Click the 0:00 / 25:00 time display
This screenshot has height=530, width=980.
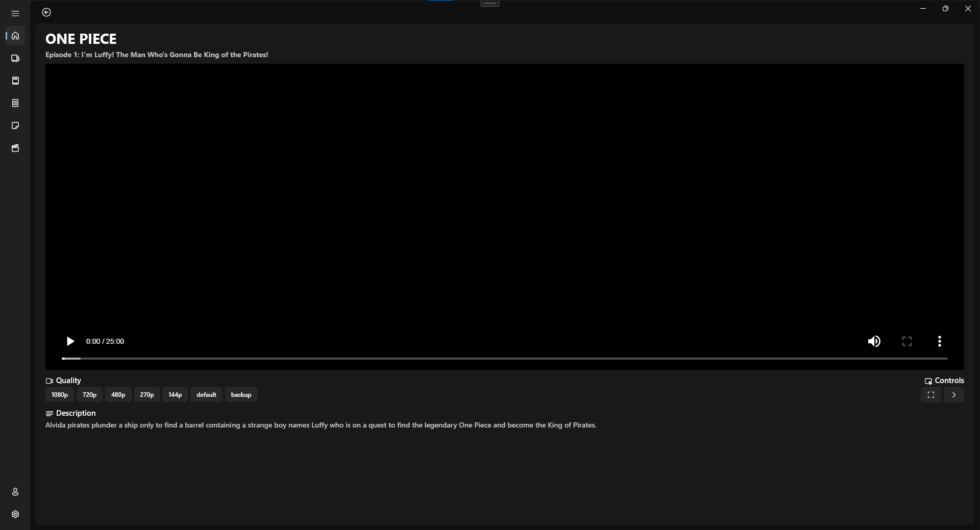(x=105, y=341)
